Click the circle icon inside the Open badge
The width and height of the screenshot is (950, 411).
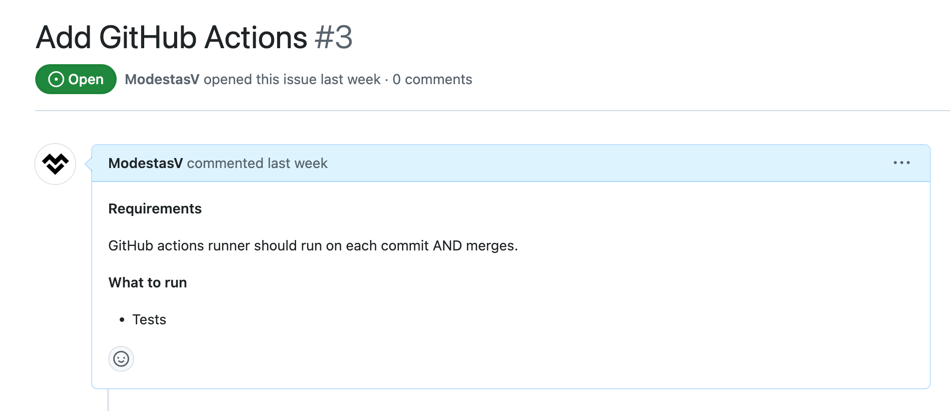[56, 79]
